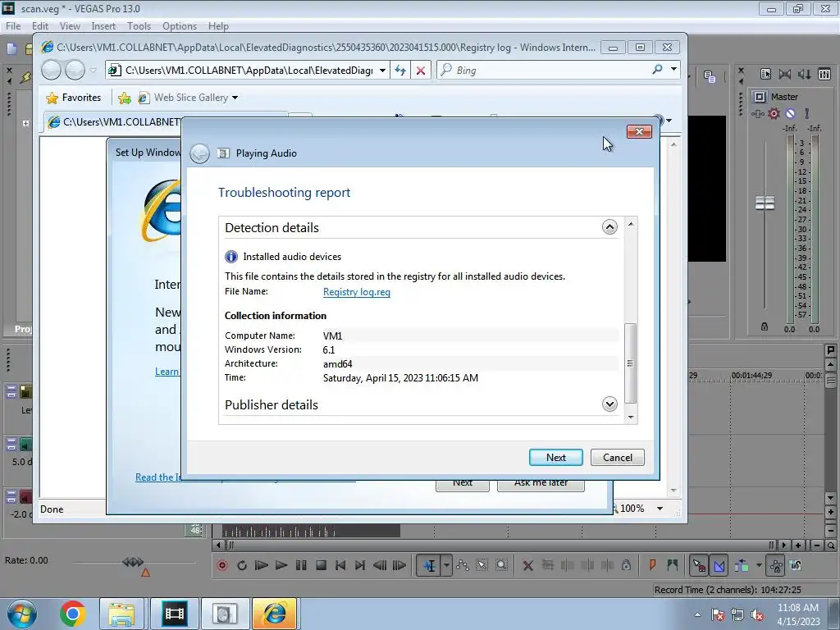Click the Mixer Preferences icon
This screenshot has height=630, width=840.
click(765, 75)
